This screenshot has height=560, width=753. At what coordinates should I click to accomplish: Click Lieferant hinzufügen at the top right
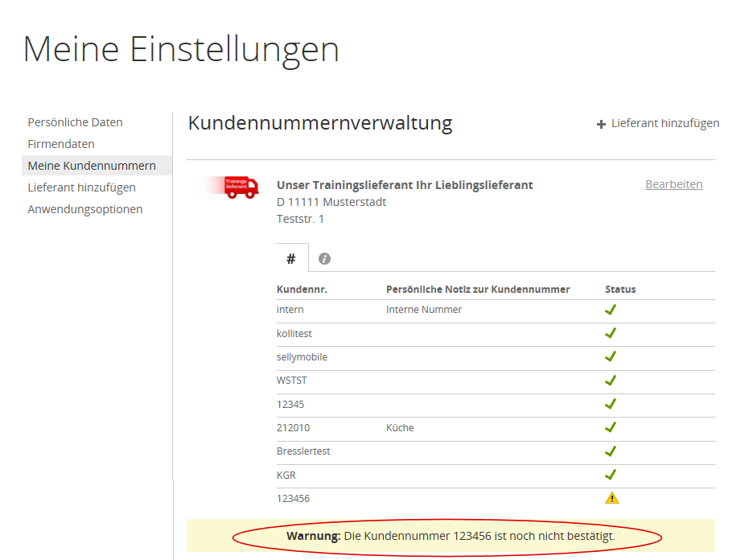pos(665,123)
